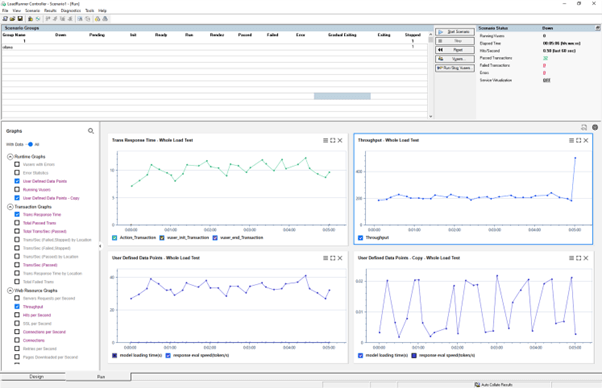Screen dimensions: 602x388
Task: Uncheck the Throughput graph checkbox
Action: coord(17,306)
